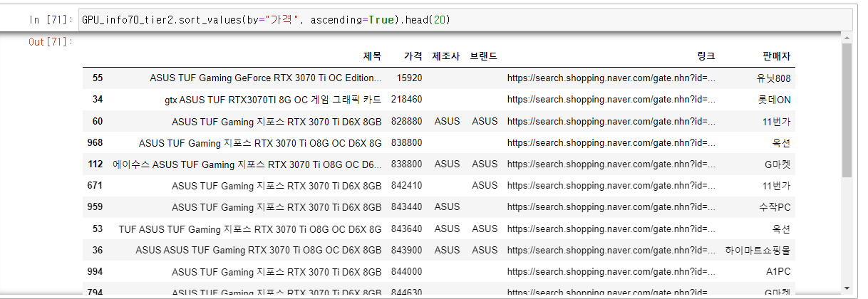
Task: Open the naver shopping link in row 959
Action: (x=611, y=207)
